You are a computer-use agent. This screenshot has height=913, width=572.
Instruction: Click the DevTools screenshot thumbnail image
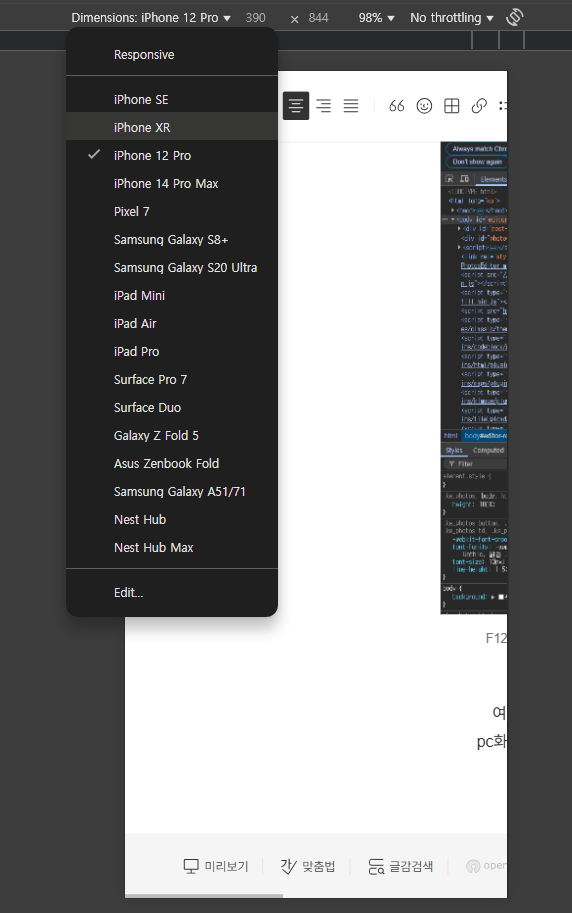pos(474,378)
